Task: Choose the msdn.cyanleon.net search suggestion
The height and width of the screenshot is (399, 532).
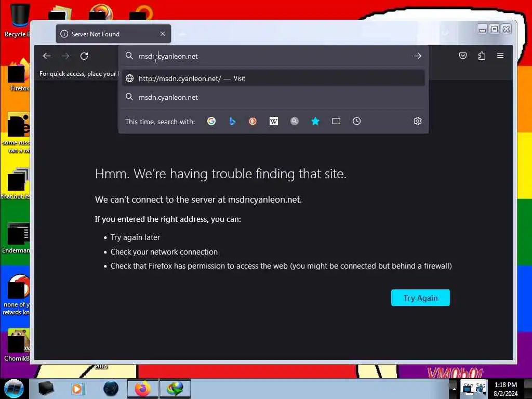Action: pos(273,97)
